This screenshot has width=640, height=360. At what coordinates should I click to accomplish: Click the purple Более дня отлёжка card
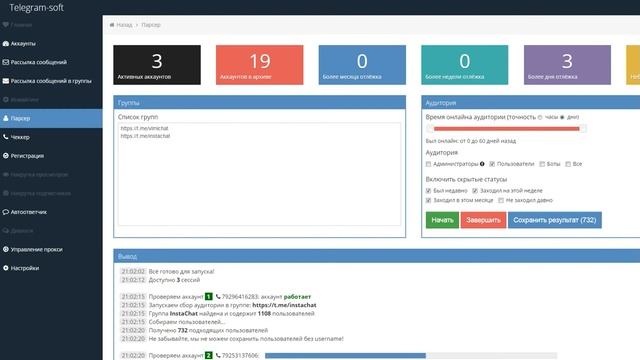point(567,65)
